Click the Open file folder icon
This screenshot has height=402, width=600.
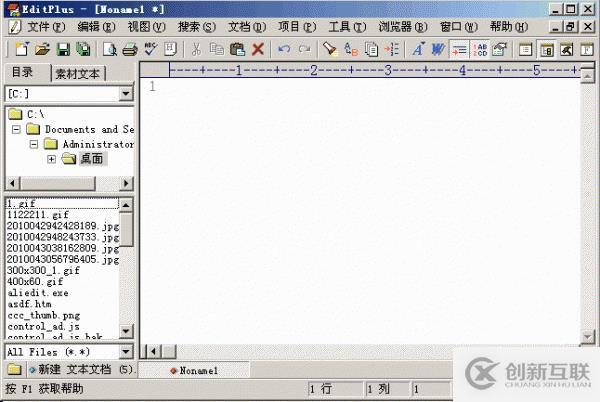pyautogui.click(x=42, y=49)
